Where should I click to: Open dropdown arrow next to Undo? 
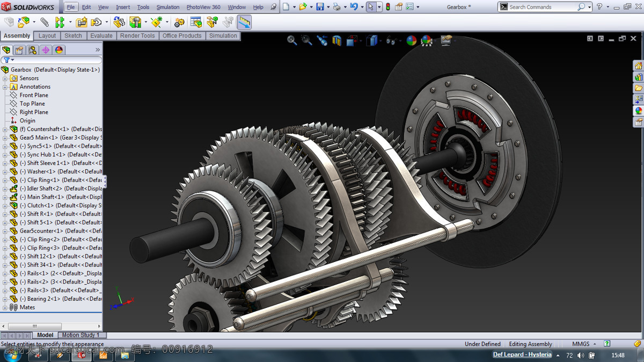click(362, 7)
